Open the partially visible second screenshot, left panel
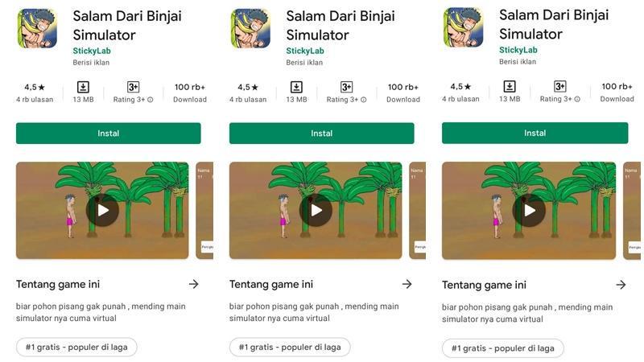Image resolution: width=644 pixels, height=362 pixels. tap(204, 211)
